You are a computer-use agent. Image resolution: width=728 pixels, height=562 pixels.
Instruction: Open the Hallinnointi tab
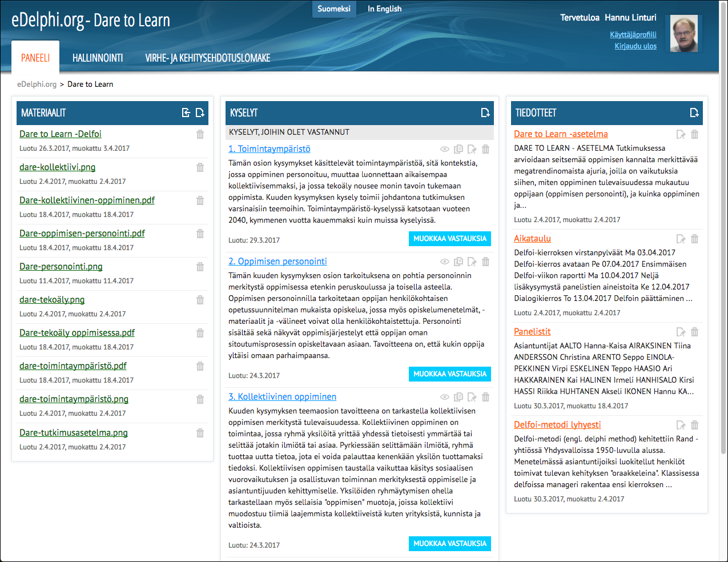click(98, 58)
